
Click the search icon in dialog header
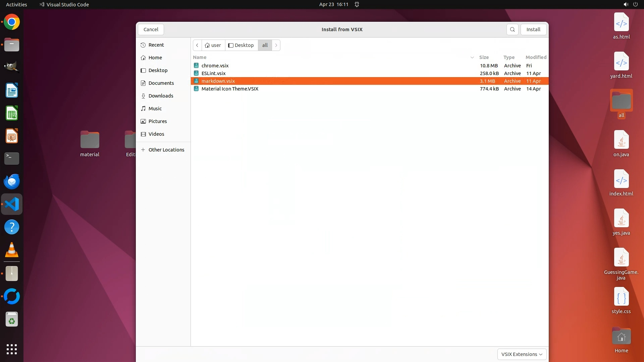click(x=512, y=29)
